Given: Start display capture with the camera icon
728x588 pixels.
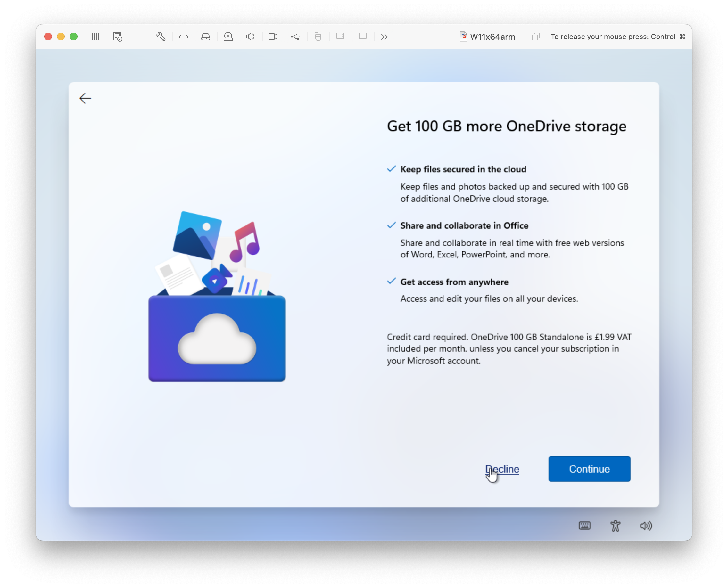Looking at the screenshot, I should click(x=273, y=37).
